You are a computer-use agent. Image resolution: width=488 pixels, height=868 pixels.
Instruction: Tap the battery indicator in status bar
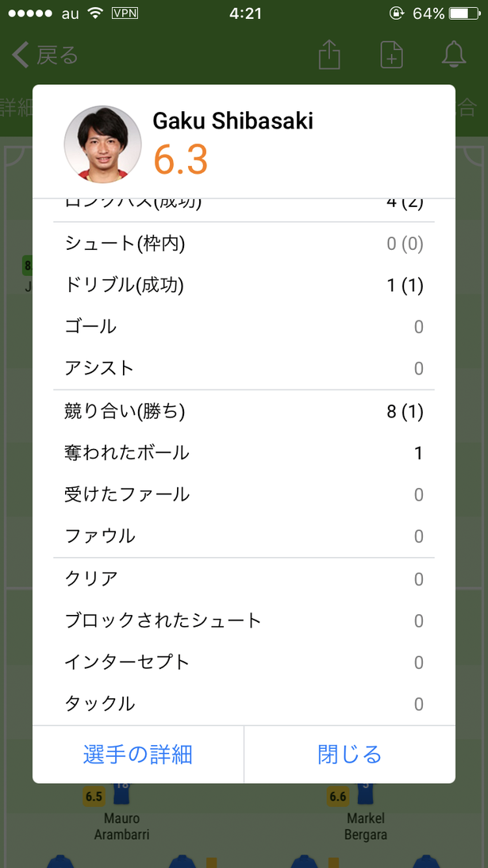(465, 13)
